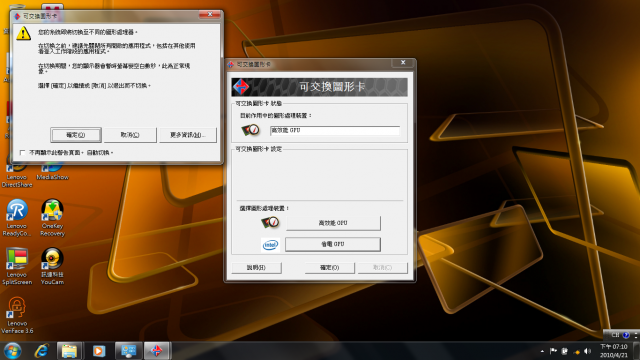
Task: Open 更多資訊 in the warning dialog
Action: [188, 135]
